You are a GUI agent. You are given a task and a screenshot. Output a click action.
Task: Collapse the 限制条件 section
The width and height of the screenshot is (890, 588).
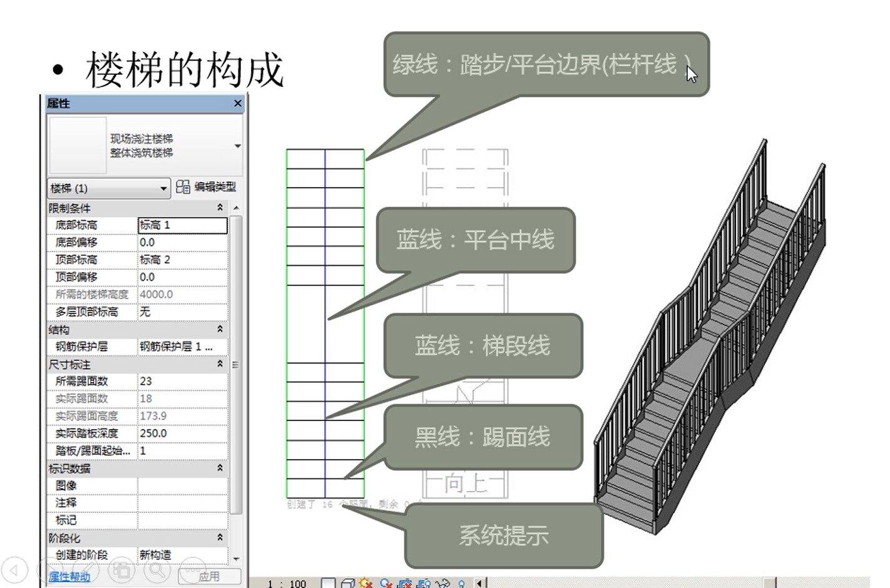click(x=220, y=208)
